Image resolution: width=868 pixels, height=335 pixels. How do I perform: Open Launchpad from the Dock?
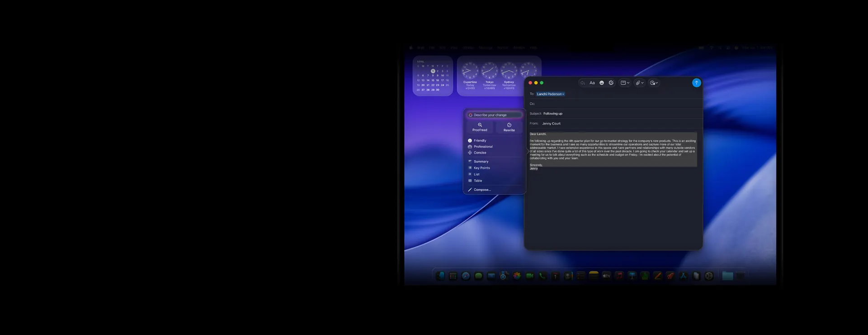coord(453,276)
